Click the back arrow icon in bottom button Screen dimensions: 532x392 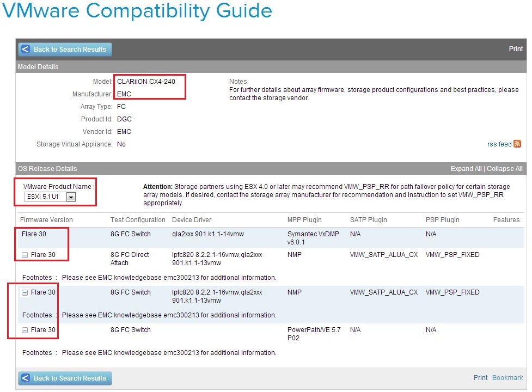[x=26, y=378]
